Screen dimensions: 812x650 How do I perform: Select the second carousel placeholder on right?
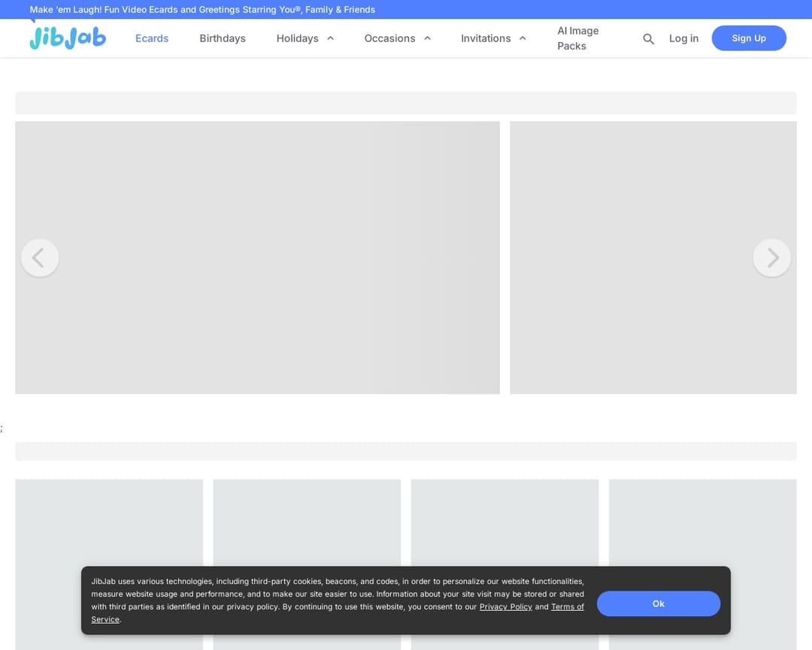[x=653, y=188]
